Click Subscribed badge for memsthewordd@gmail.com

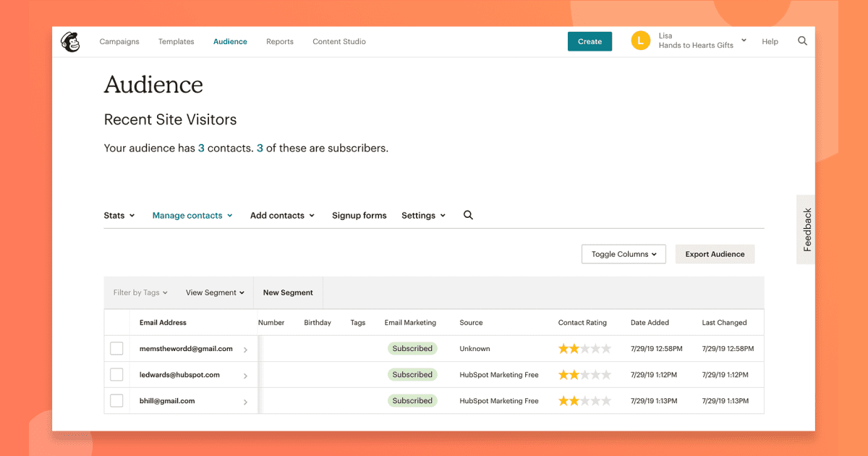(412, 349)
